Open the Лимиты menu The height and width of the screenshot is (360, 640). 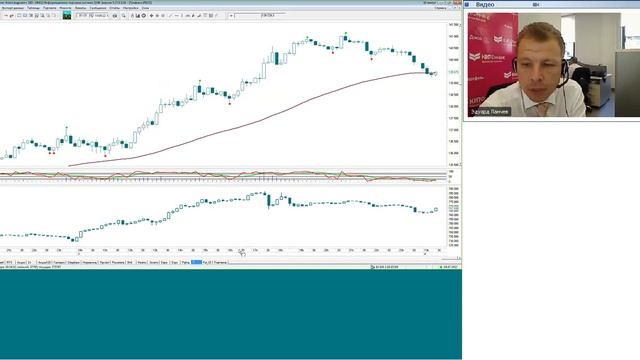click(80, 8)
